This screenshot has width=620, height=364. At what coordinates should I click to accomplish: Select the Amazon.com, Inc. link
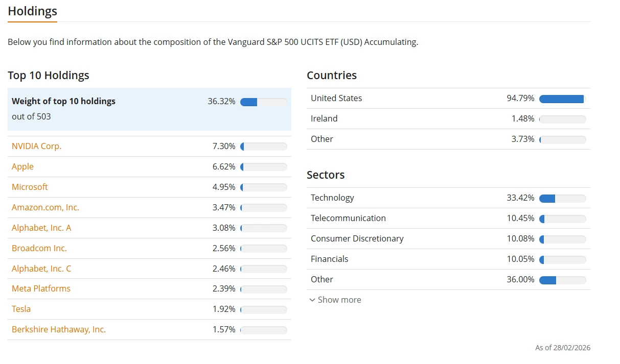45,207
